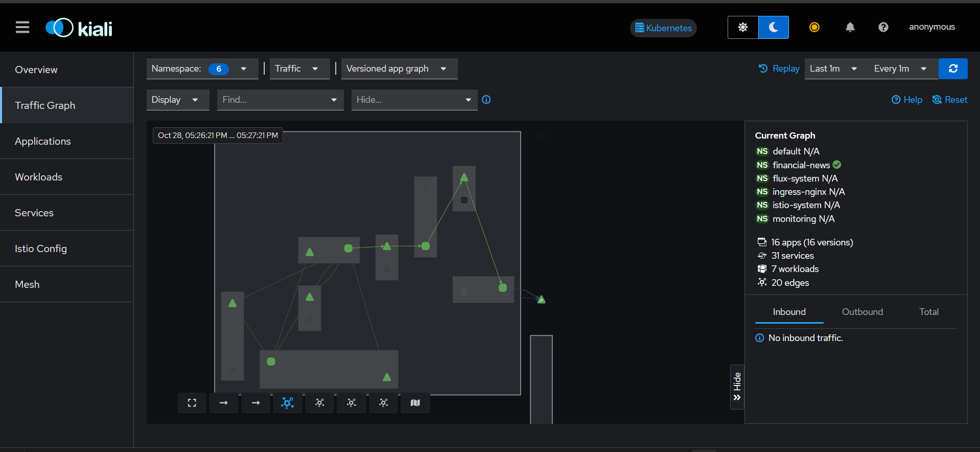The width and height of the screenshot is (980, 452).
Task: Click the Reset link
Action: tap(950, 100)
